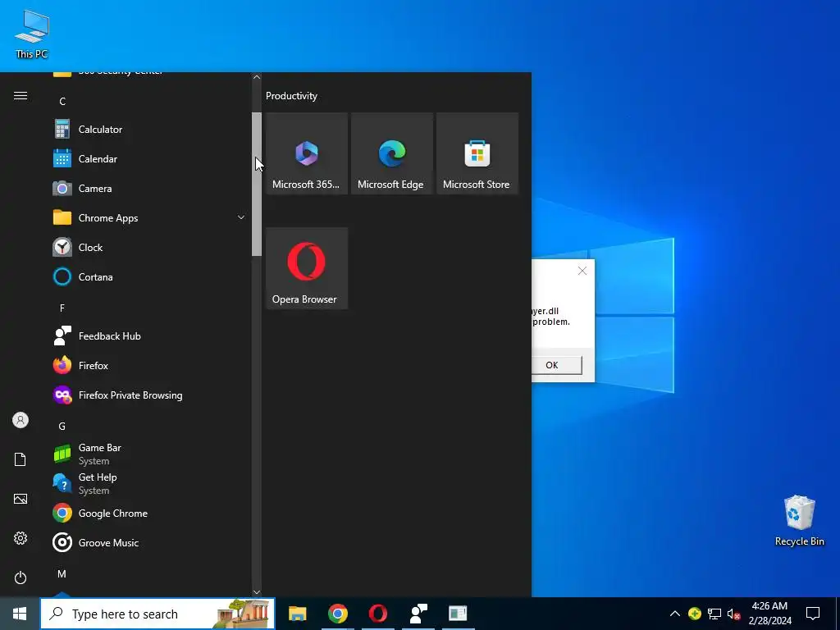The image size is (840, 630).
Task: Select This PC desktop icon
Action: (x=32, y=34)
